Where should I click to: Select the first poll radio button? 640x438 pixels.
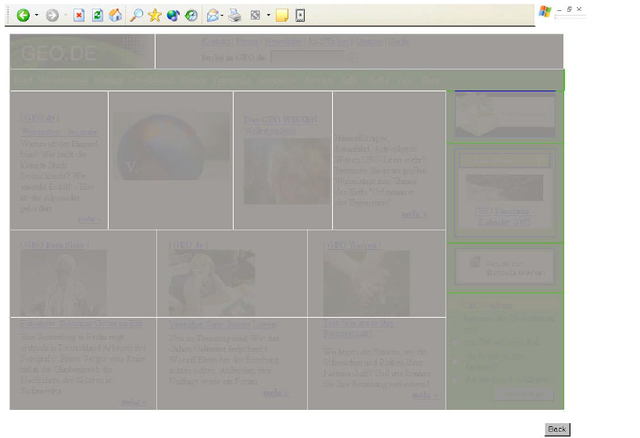click(x=455, y=342)
